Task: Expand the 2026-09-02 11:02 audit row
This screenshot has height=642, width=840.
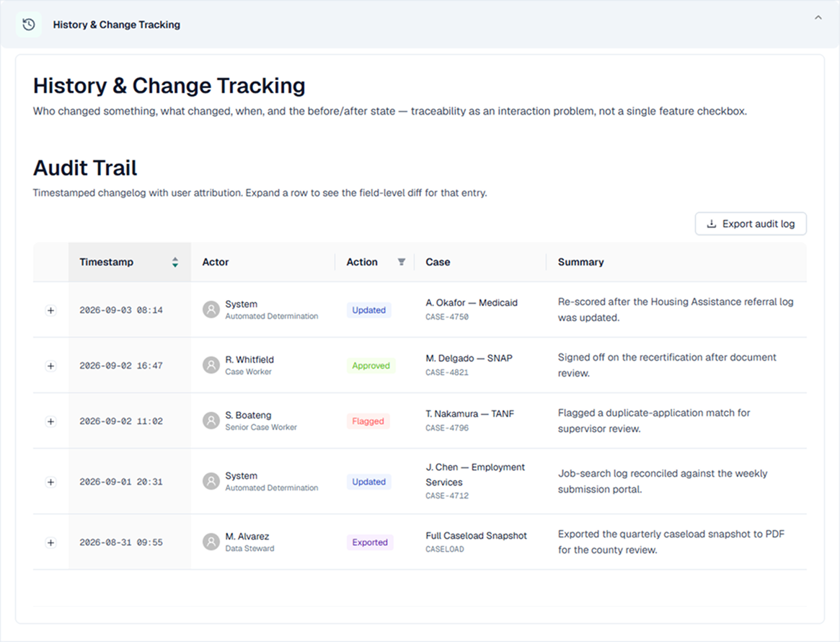Action: pos(51,422)
